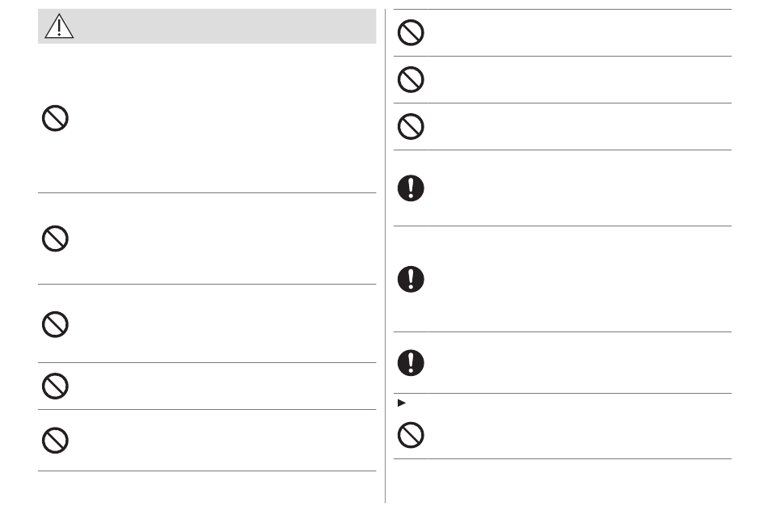Click the last prohibition icon in left column

pyautogui.click(x=55, y=441)
